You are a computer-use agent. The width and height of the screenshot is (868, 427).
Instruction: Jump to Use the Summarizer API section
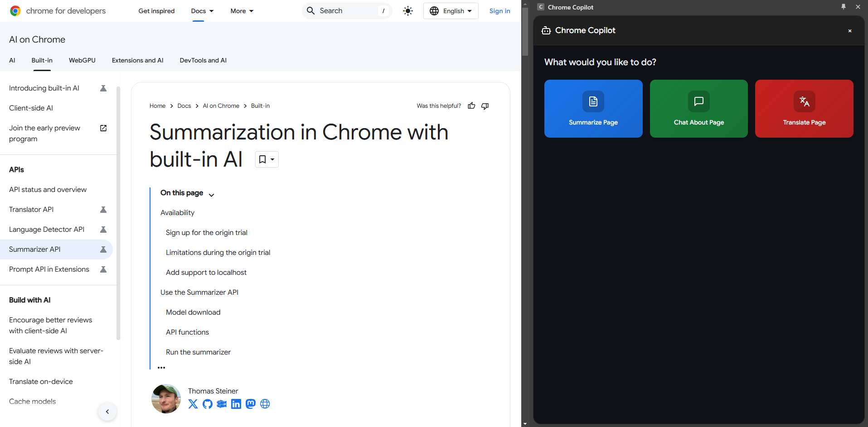click(199, 293)
